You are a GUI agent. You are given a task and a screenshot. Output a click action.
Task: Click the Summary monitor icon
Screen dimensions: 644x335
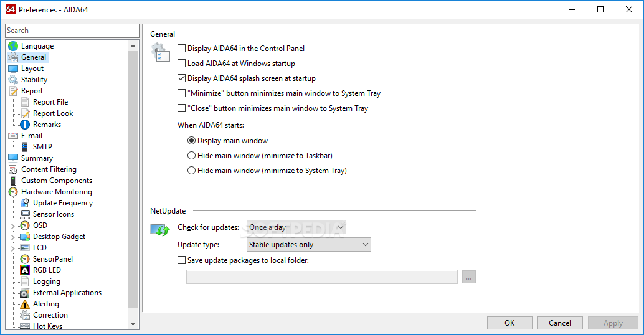coord(13,158)
